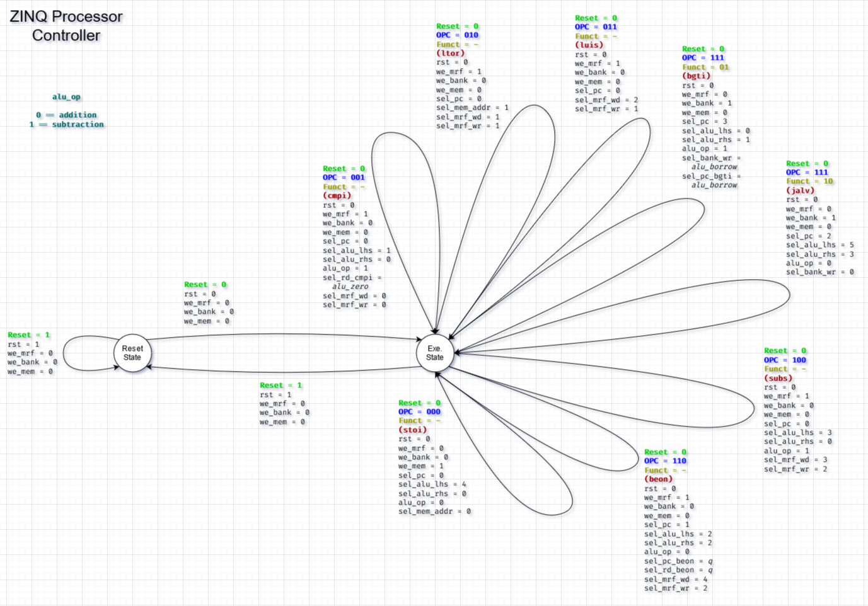Click the (bgti) instruction label
This screenshot has height=606, width=868.
(x=697, y=76)
